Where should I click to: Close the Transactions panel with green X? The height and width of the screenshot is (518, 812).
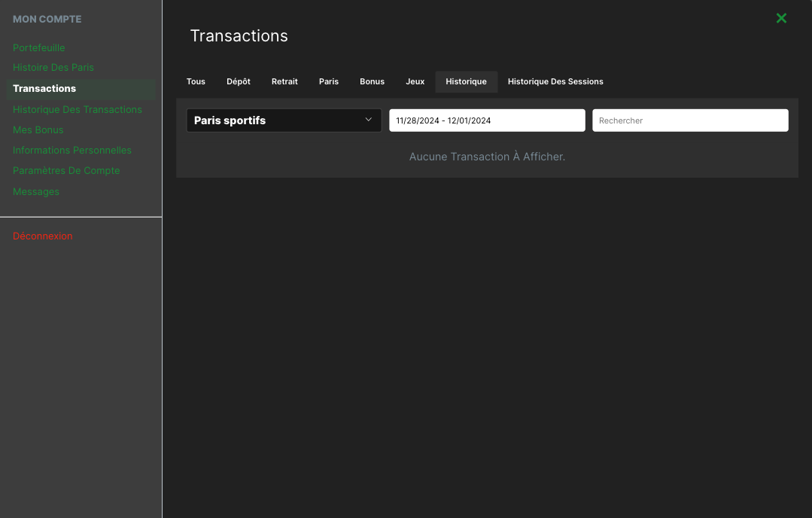point(781,18)
